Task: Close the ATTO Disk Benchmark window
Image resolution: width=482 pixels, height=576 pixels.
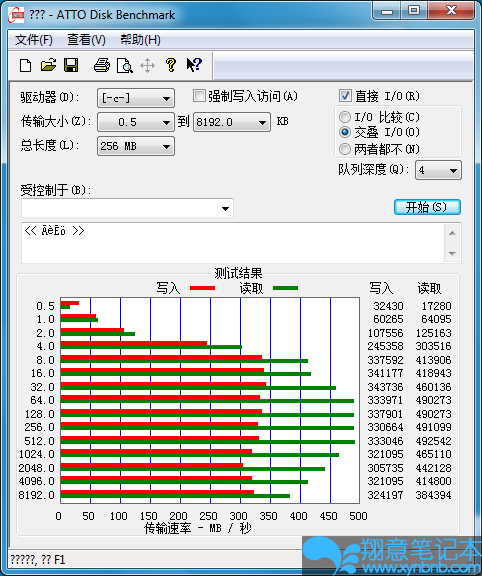Action: pyautogui.click(x=451, y=11)
